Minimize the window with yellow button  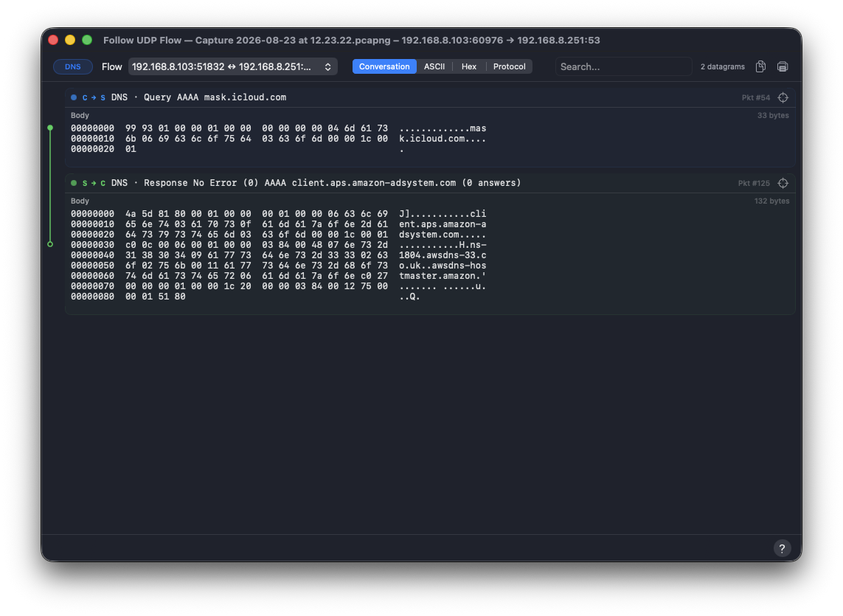point(70,40)
